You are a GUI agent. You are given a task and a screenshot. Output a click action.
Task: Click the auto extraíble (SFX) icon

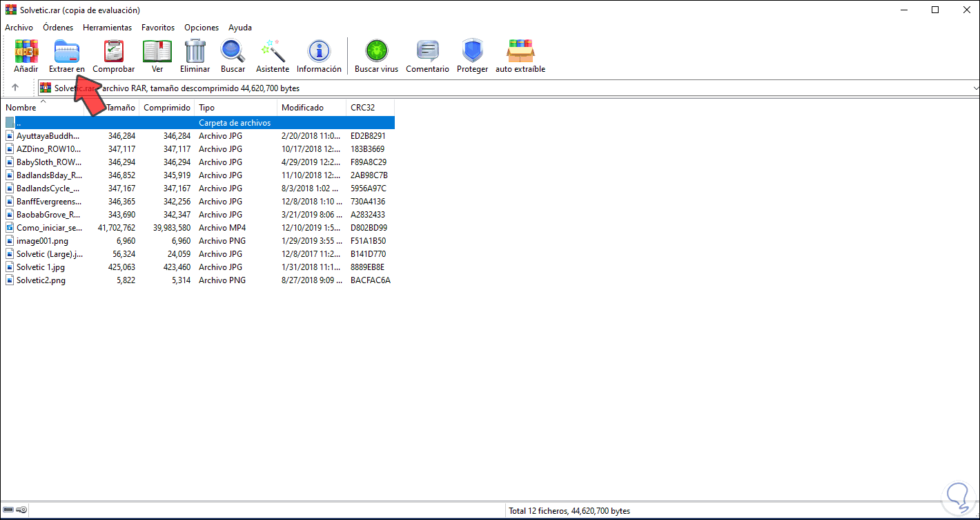pyautogui.click(x=520, y=55)
